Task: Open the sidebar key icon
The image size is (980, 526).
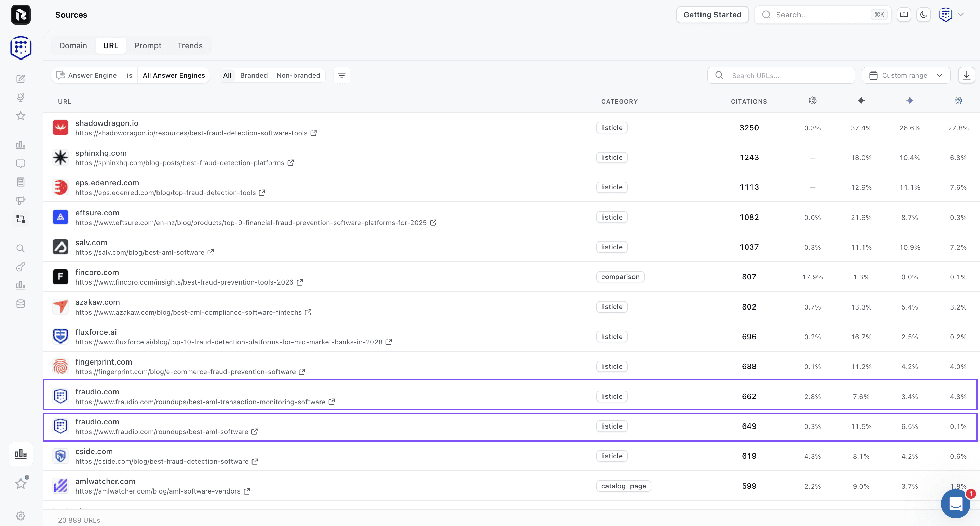Action: coord(21,267)
